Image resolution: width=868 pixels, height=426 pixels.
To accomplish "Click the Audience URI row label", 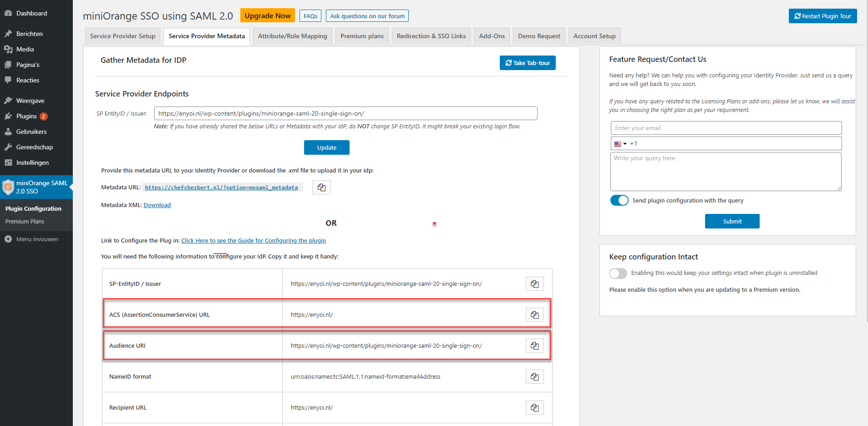I will point(127,346).
